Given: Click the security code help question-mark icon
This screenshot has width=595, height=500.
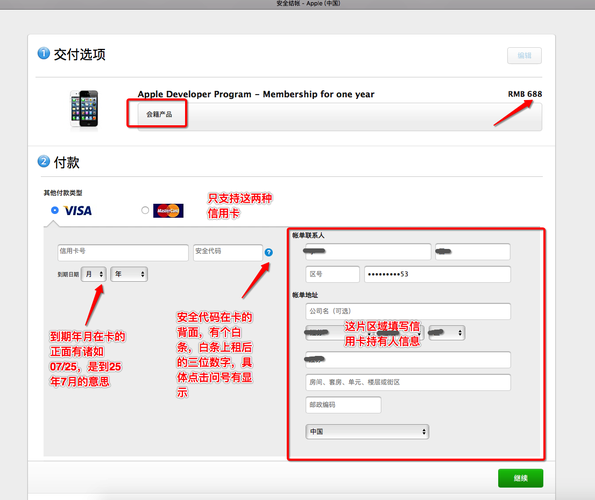Looking at the screenshot, I should tap(269, 252).
